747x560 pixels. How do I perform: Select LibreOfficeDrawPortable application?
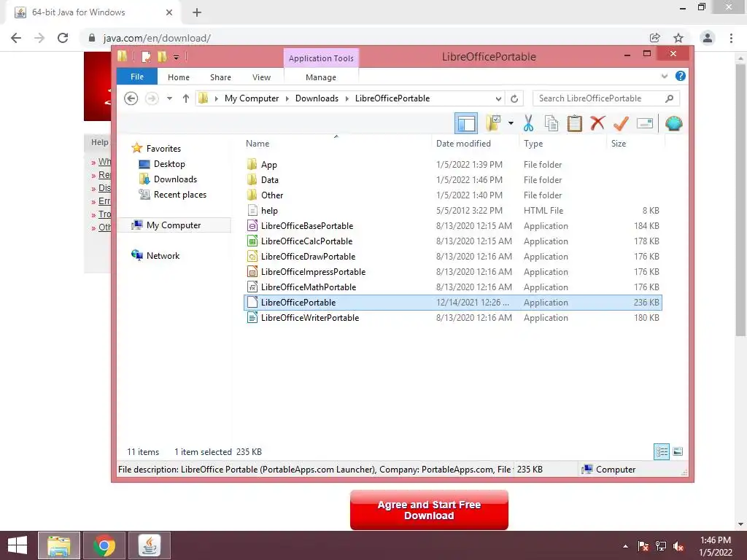coord(452,256)
